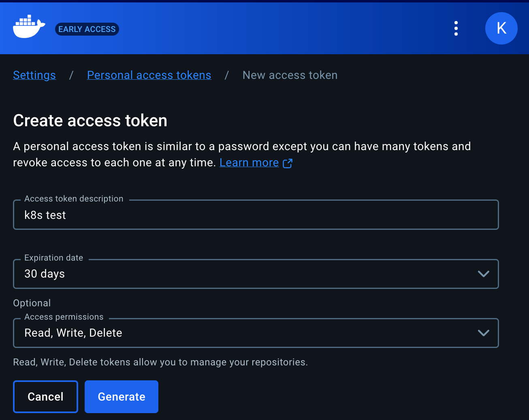The height and width of the screenshot is (420, 529).
Task: Click the Create access token heading
Action: 90,121
